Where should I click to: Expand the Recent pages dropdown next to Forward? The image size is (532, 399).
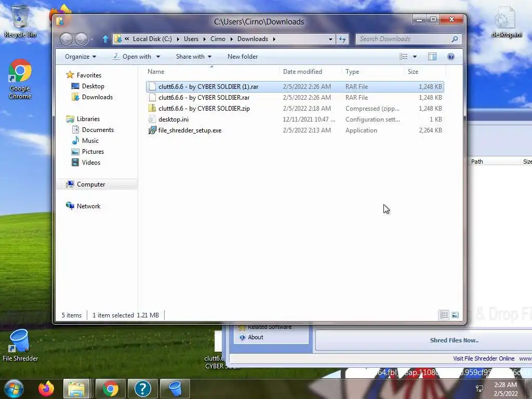(x=91, y=39)
